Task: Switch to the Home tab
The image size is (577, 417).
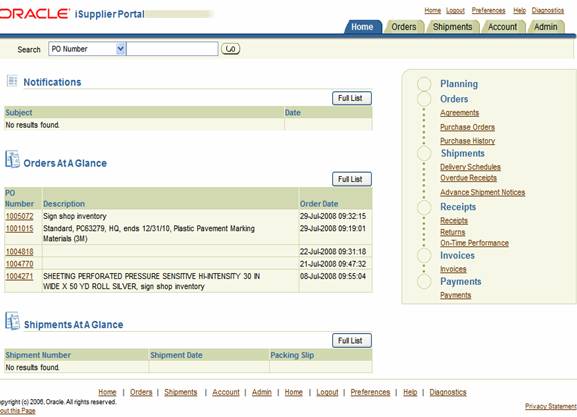Action: click(362, 27)
